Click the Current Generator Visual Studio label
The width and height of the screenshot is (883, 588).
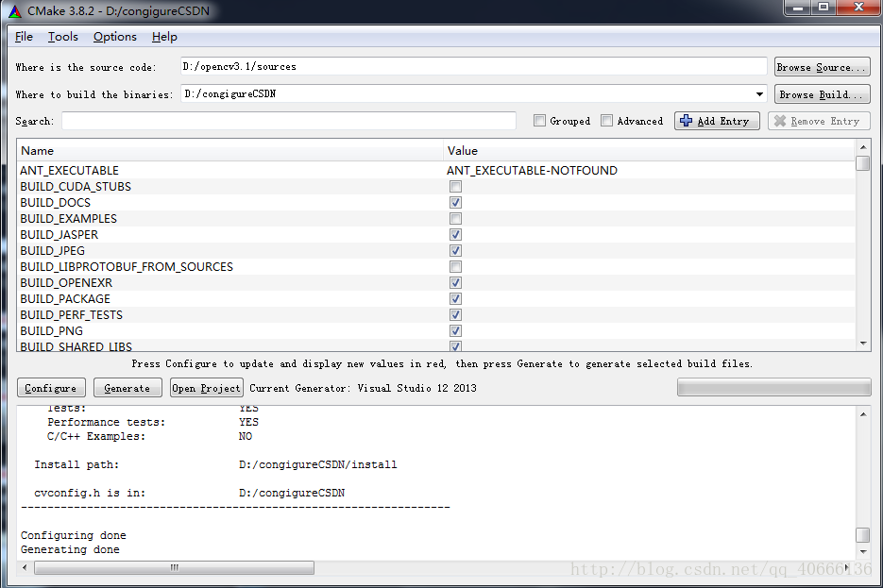[x=364, y=388]
